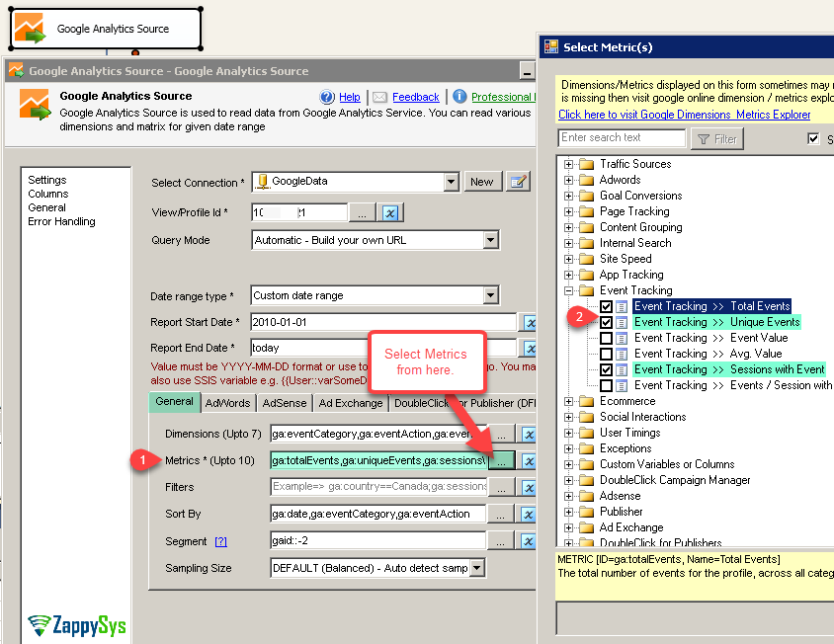Click the Exceptions folder icon
The height and width of the screenshot is (644, 834).
coord(586,448)
